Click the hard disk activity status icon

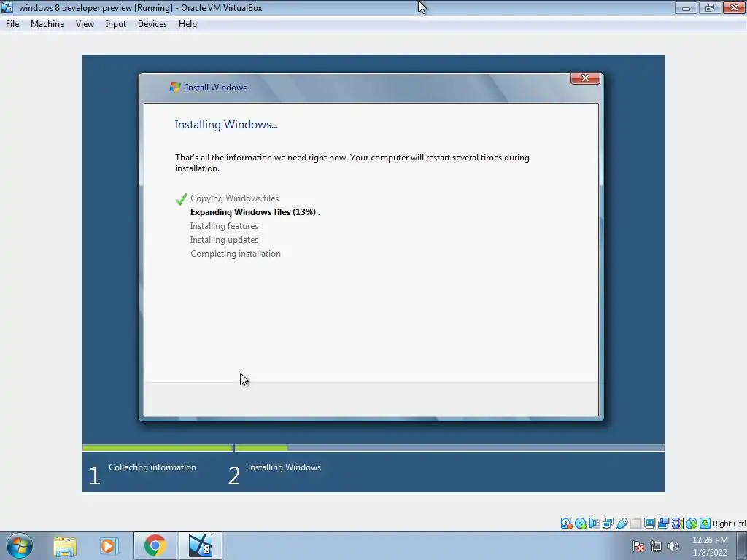pyautogui.click(x=566, y=524)
